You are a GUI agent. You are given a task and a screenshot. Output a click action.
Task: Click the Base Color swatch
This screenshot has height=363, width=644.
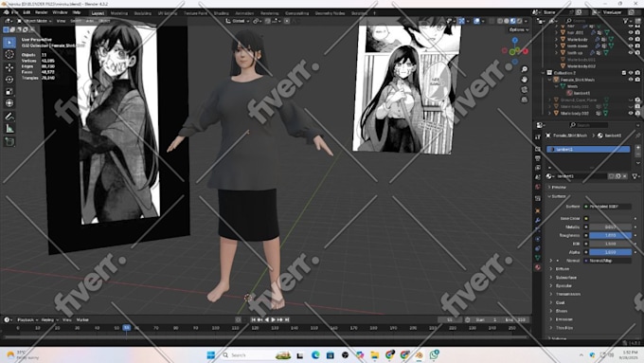click(x=611, y=218)
